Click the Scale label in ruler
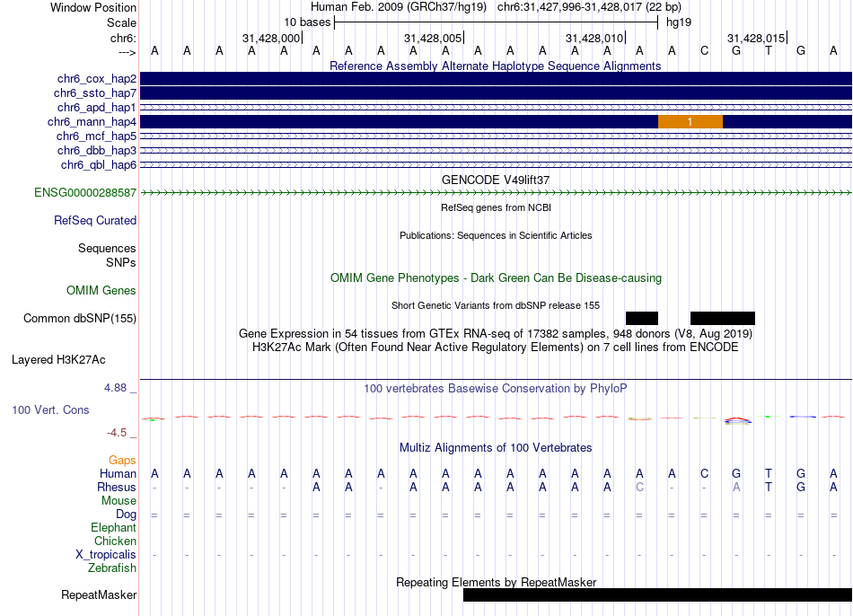Image resolution: width=853 pixels, height=616 pixels. (x=121, y=22)
